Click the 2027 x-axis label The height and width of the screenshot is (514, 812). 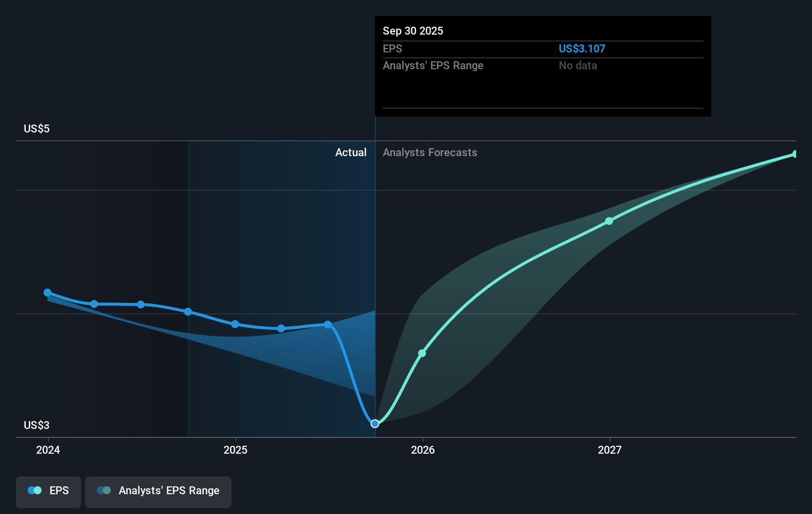(x=610, y=450)
